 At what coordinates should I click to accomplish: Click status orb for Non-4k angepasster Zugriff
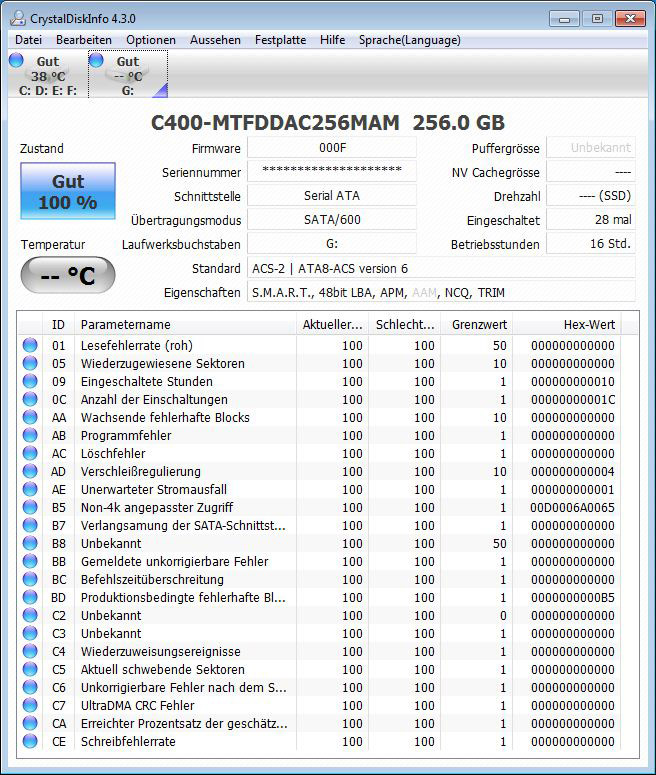(30, 507)
